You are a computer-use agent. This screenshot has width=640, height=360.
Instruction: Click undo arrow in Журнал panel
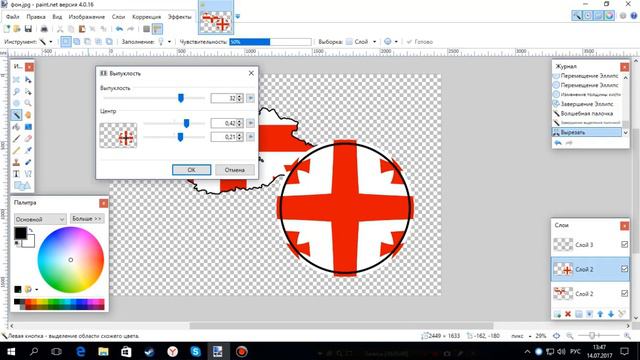tap(558, 142)
